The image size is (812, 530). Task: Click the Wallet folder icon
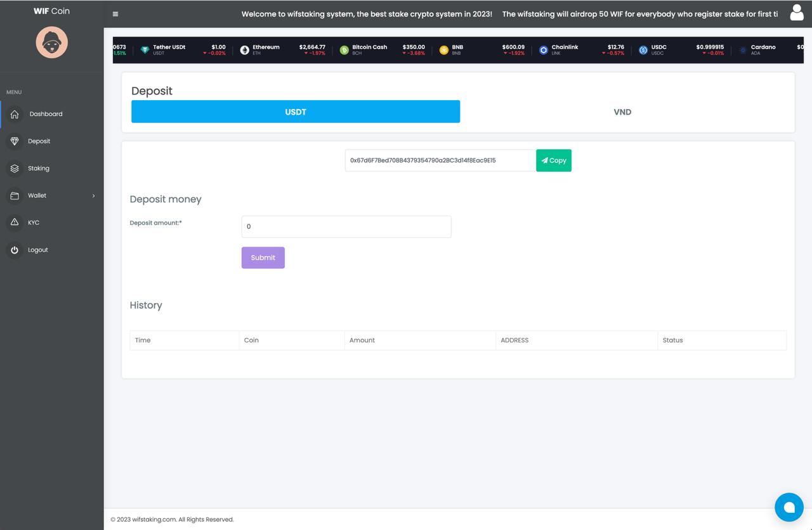tap(15, 196)
